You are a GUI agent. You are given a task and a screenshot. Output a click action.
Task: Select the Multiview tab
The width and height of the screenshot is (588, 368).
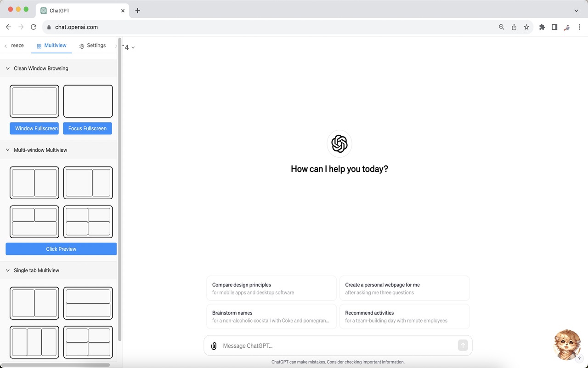coord(51,46)
